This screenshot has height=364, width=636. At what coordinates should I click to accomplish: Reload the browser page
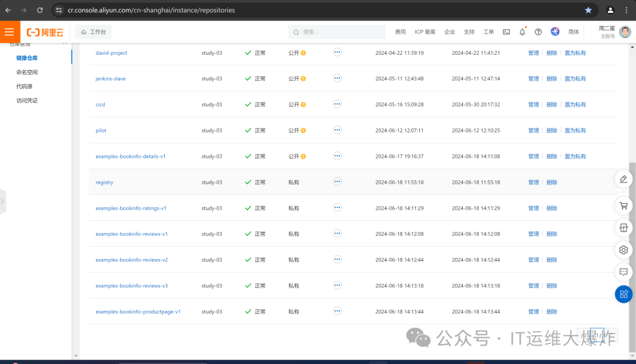(x=40, y=10)
